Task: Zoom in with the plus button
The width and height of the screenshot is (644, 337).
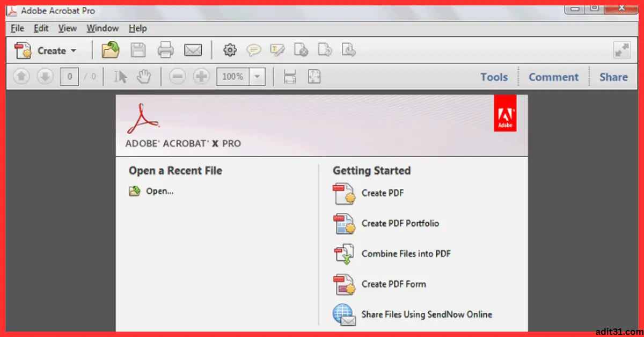Action: click(201, 76)
